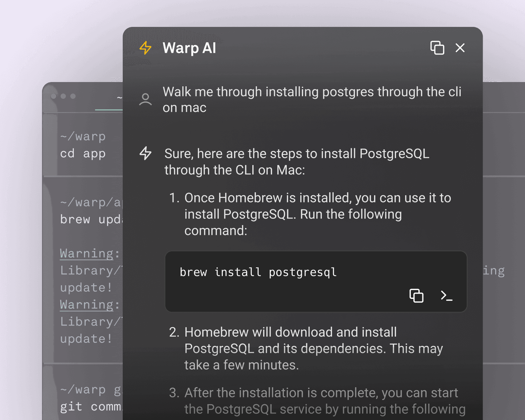The image size is (525, 420).
Task: Click the yellow Warp AI lightning bolt icon
Action: tap(145, 48)
